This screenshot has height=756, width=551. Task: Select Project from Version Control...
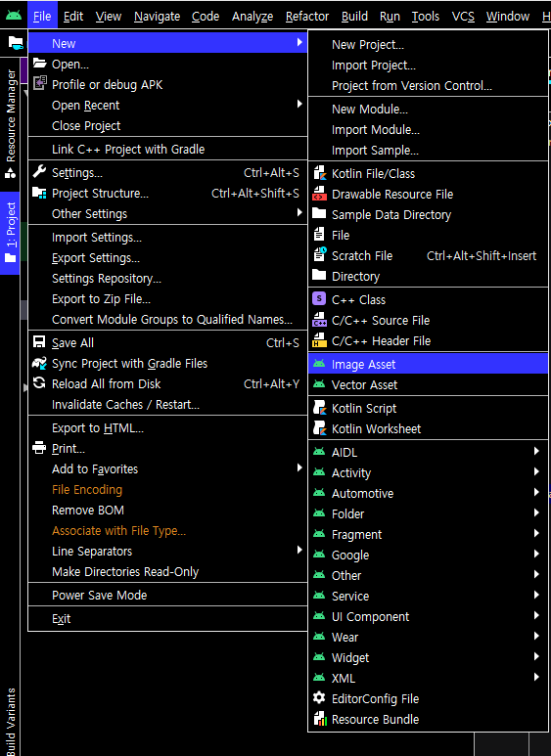[x=428, y=85]
